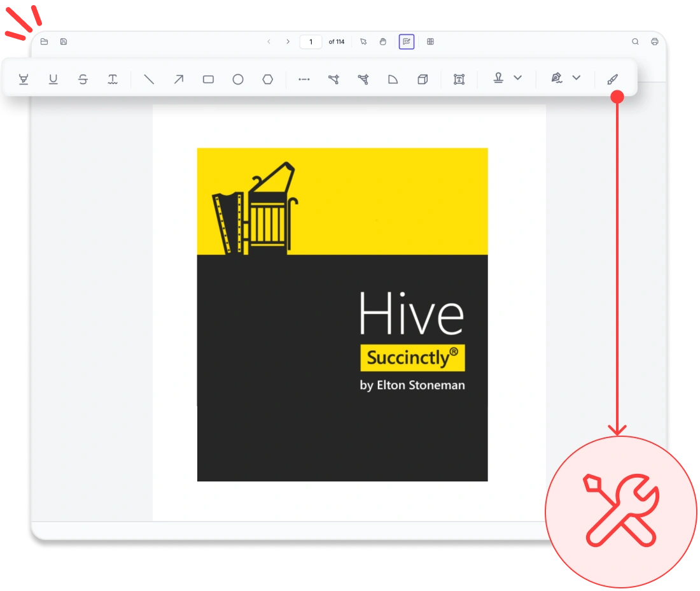Choose the Oval shape tool
Screen dimensions: 700x591
coord(238,79)
